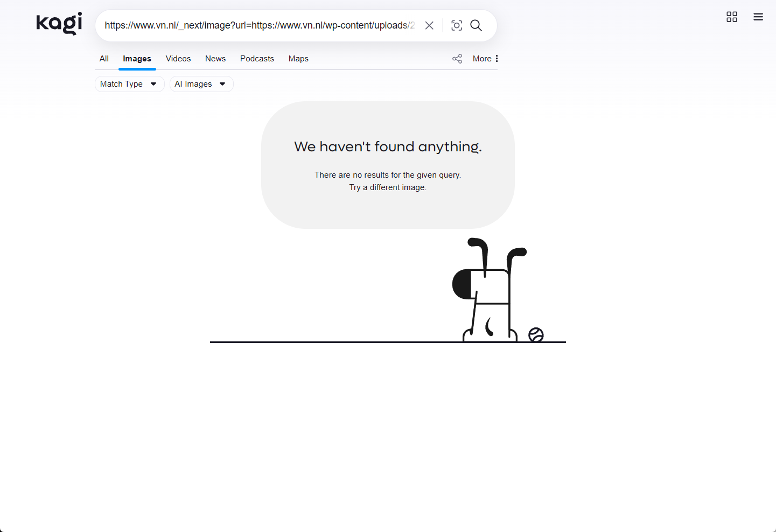
Task: Click the "We haven't found anything" heading
Action: point(388,146)
